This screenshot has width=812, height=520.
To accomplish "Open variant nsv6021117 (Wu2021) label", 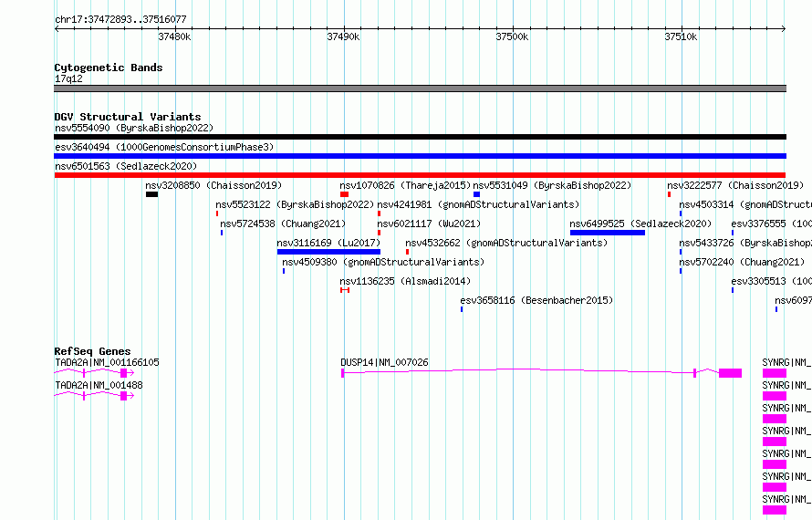I will point(429,224).
